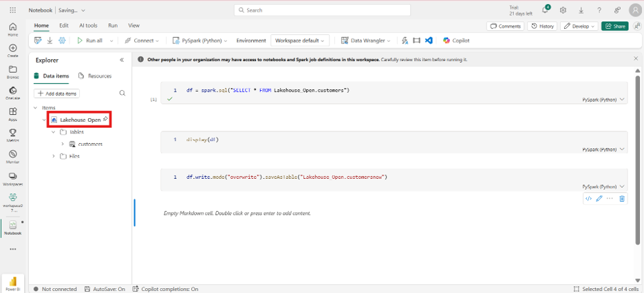The height and width of the screenshot is (293, 644).
Task: Click the convert-to-code icon on the cell toolbar
Action: pos(588,199)
